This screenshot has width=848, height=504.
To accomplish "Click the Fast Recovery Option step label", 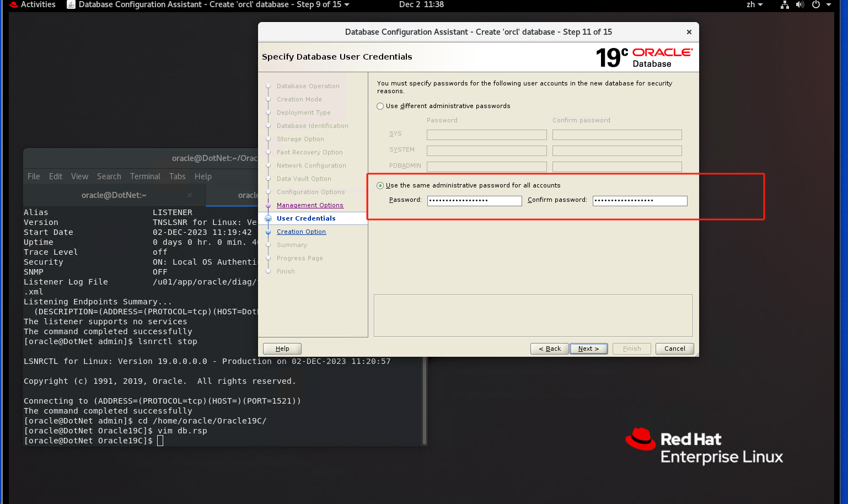I will click(x=310, y=152).
